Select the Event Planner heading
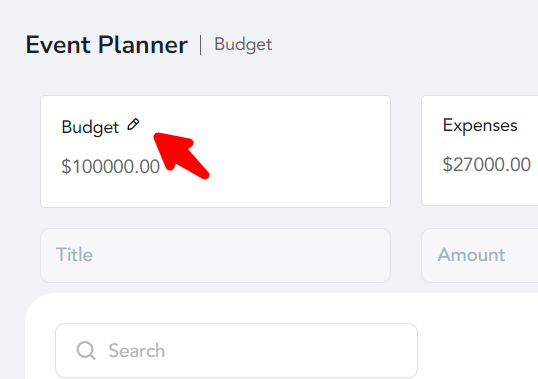Viewport: 538px width, 379px height. click(x=107, y=45)
